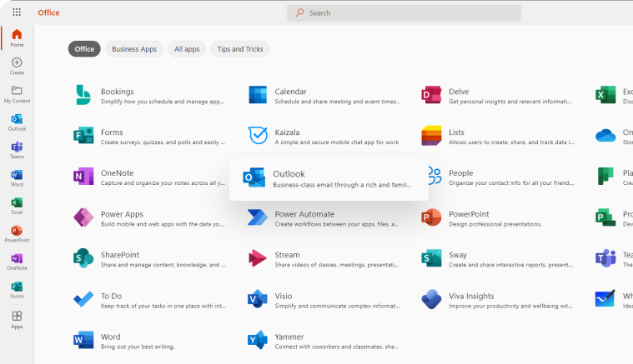Viewport: 633px width, 364px height.
Task: Open the Excel tile icon in grid
Action: point(605,95)
